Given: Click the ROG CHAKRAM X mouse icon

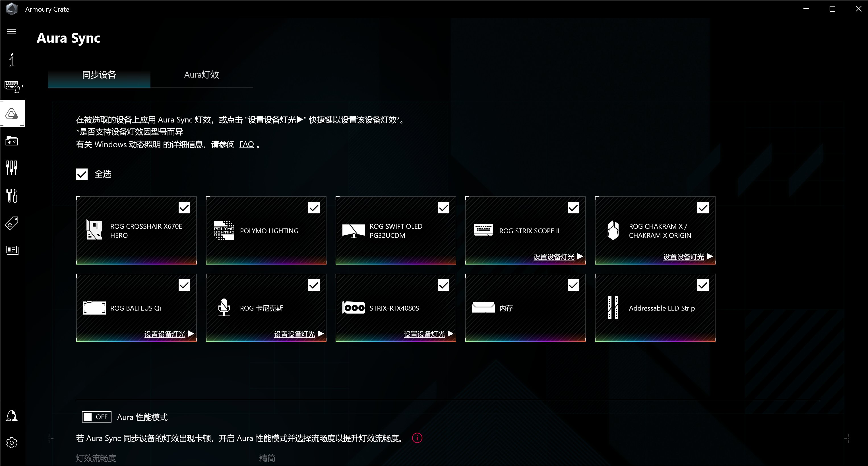Looking at the screenshot, I should point(613,230).
